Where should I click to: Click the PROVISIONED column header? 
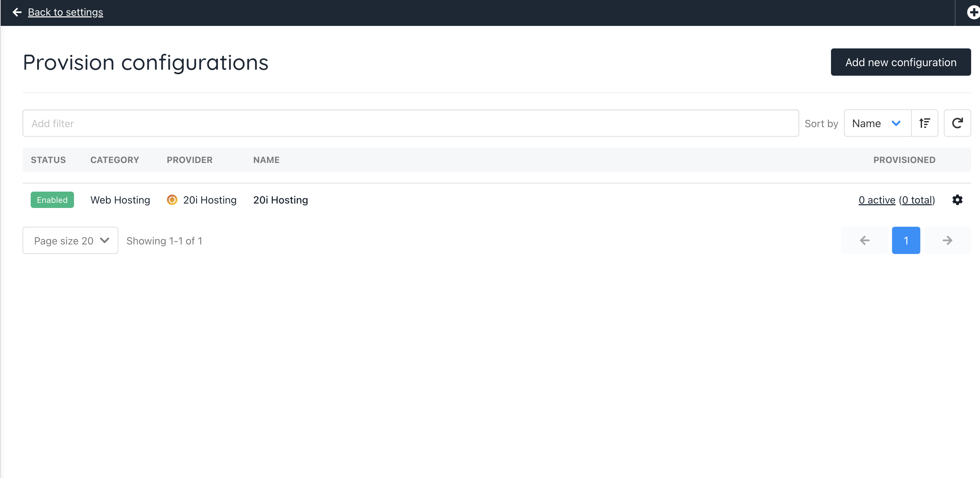[x=904, y=160]
